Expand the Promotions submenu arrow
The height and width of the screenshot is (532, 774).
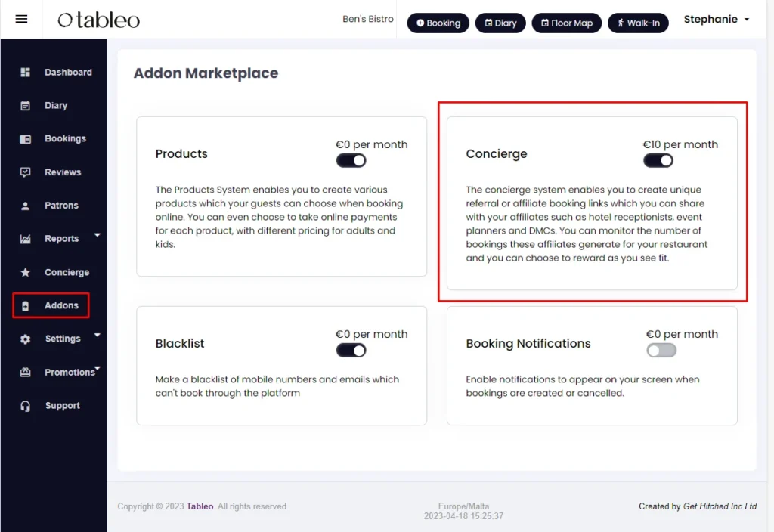tap(98, 368)
